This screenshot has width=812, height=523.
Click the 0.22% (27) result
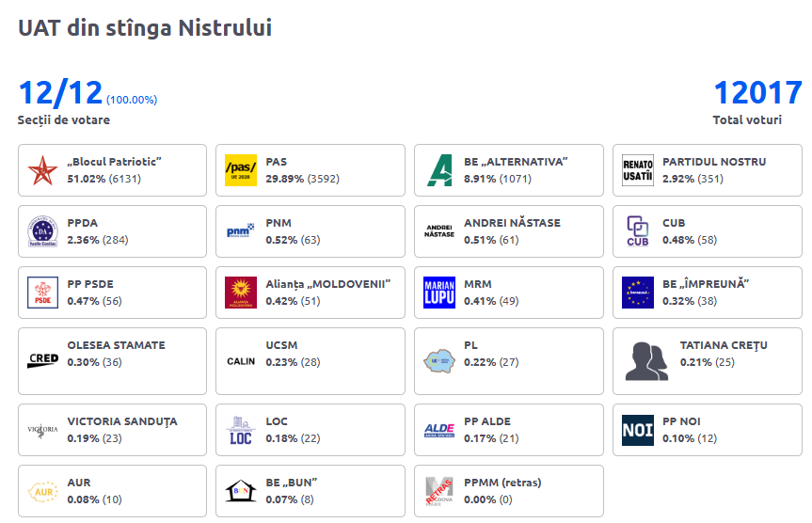tap(491, 362)
